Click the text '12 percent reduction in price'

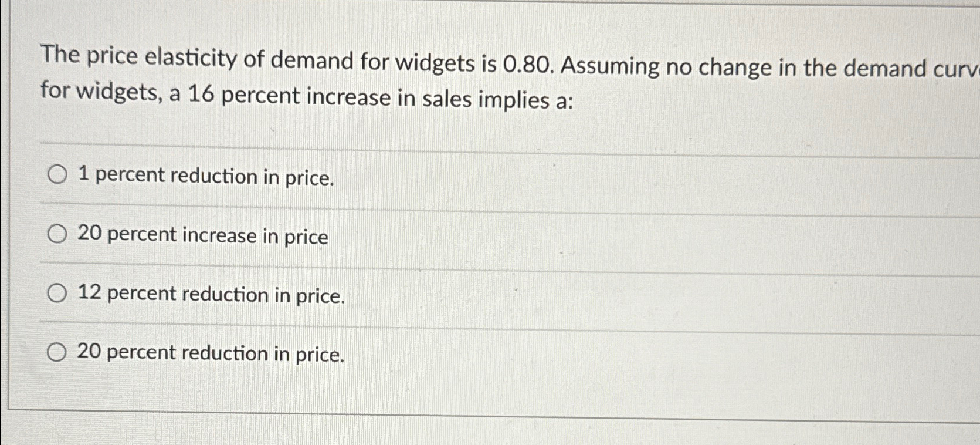(x=211, y=295)
